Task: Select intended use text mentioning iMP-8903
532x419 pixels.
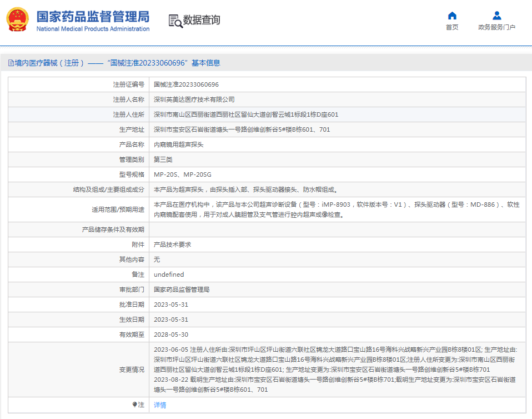Action: click(x=337, y=209)
